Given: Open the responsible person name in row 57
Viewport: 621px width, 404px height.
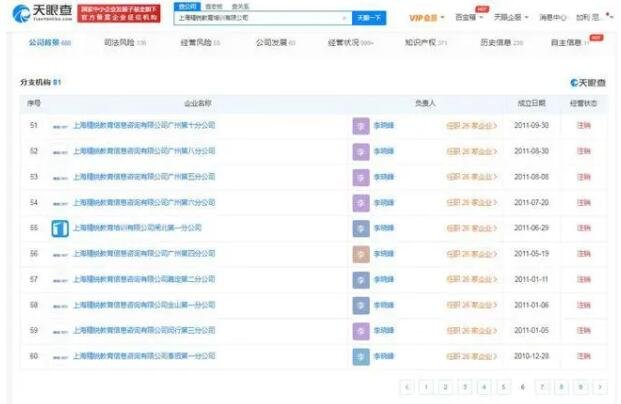Looking at the screenshot, I should point(384,280).
